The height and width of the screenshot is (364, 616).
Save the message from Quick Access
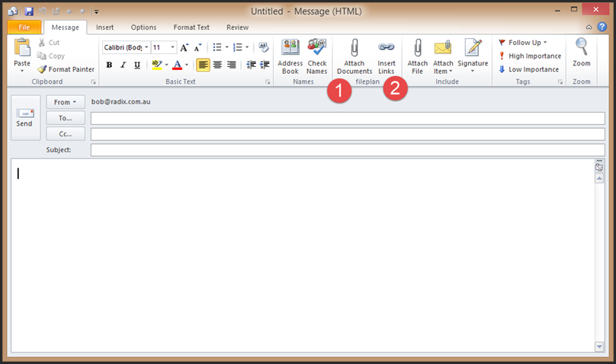[29, 11]
